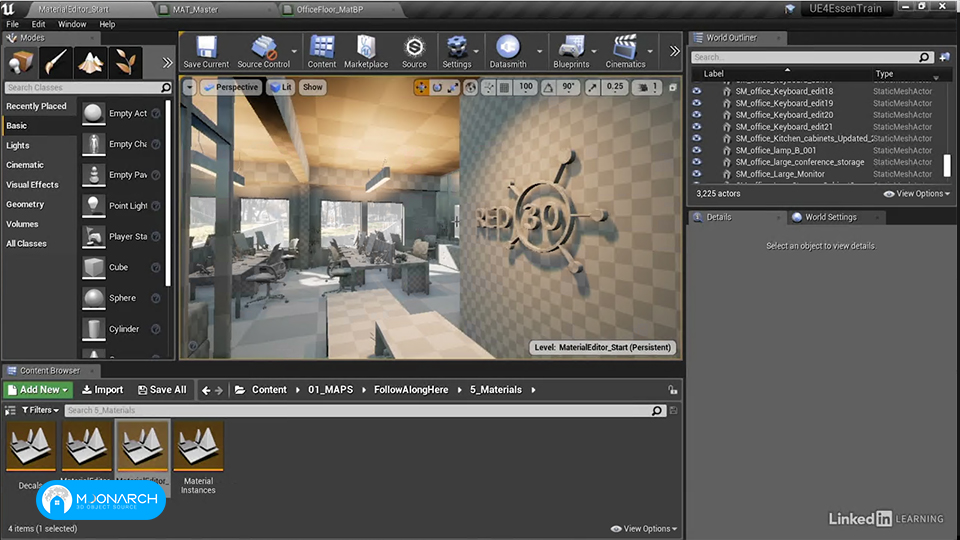Screen dimensions: 960x540
Task: Hide SM_office_Keyboard_edit19 actor
Action: [x=697, y=103]
